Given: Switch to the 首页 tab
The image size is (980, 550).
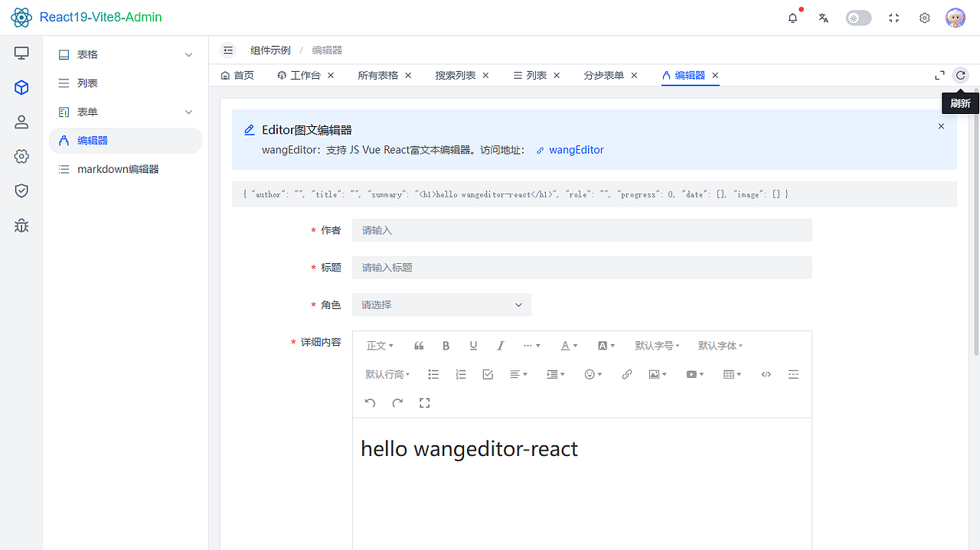Looking at the screenshot, I should [x=237, y=75].
